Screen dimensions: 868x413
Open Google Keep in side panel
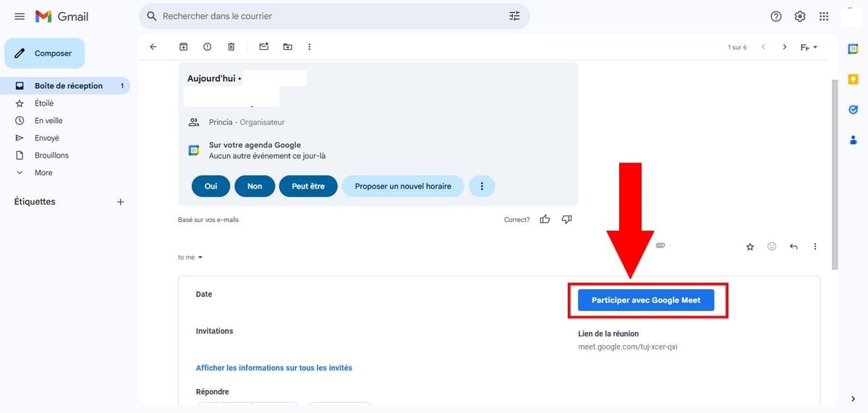pos(853,80)
